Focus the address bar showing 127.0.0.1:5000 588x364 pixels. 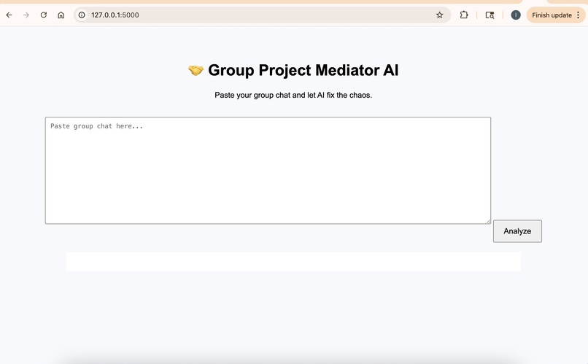point(262,15)
